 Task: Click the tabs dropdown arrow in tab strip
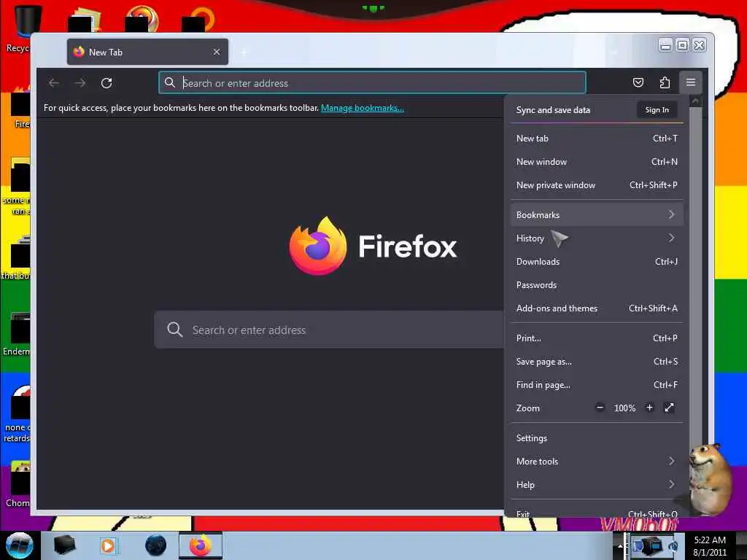(614, 52)
